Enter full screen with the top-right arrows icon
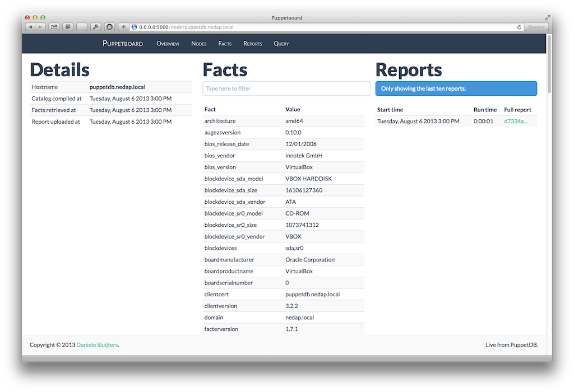Screen dimensions: 574x392 pos(547,18)
